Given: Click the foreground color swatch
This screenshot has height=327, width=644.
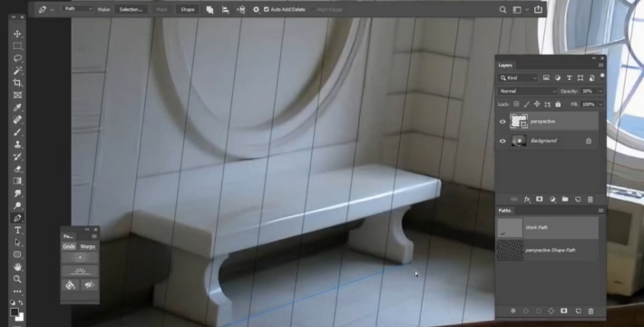Looking at the screenshot, I should [x=15, y=312].
